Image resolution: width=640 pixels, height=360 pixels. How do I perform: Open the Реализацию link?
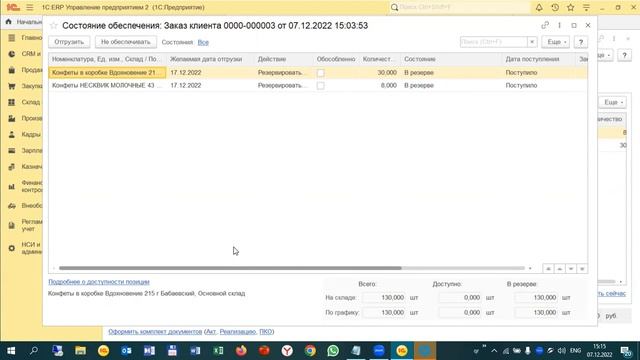(238, 331)
